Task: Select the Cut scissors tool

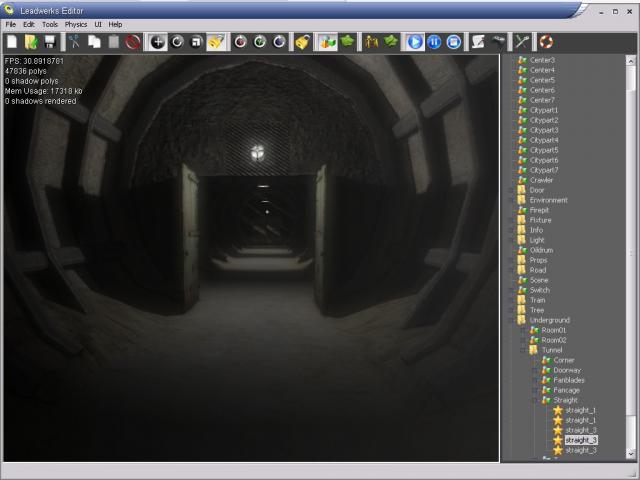Action: (75, 42)
